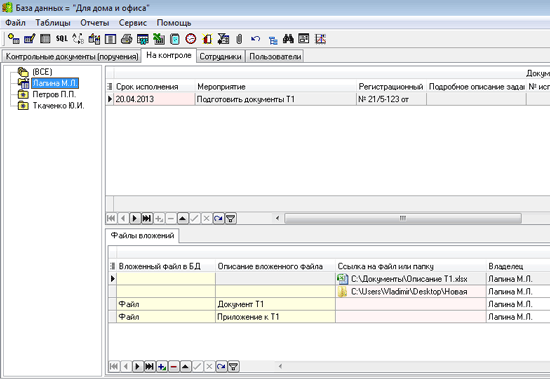Click the Владелец column header
The height and width of the screenshot is (379, 550).
tap(518, 266)
